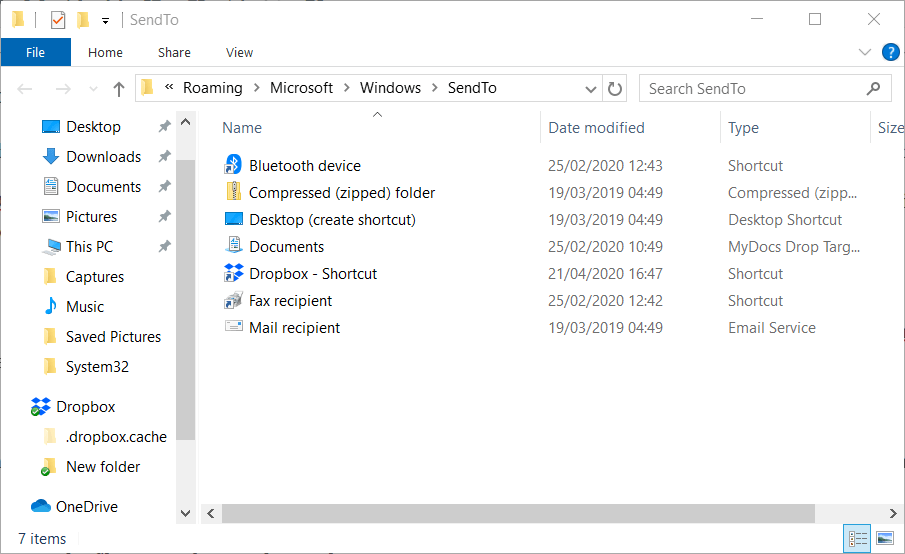Click the Mail recipient envelope icon
Viewport: 905px width, 554px height.
[233, 328]
